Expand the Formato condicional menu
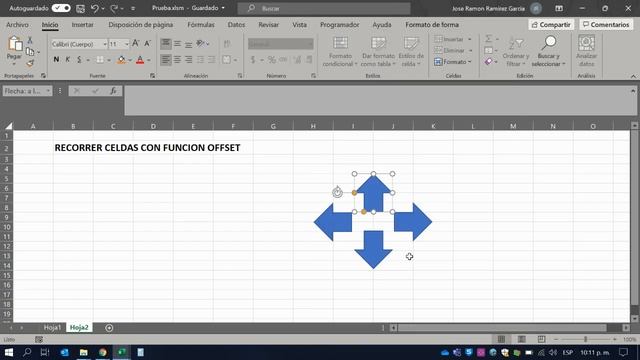640x360 pixels. [340, 52]
